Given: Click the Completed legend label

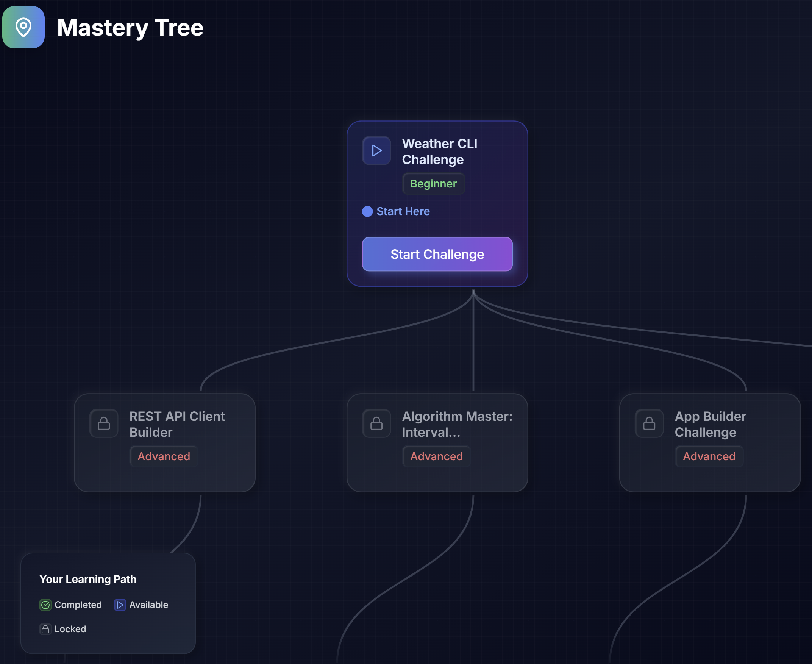Looking at the screenshot, I should click(78, 605).
